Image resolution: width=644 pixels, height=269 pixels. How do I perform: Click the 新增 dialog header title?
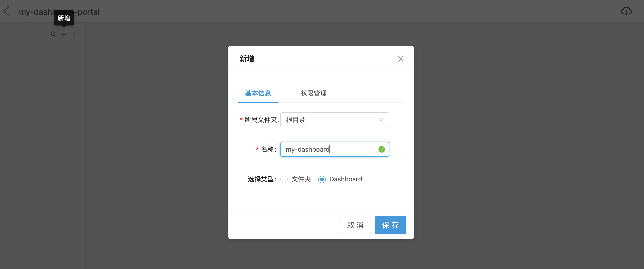(x=247, y=59)
